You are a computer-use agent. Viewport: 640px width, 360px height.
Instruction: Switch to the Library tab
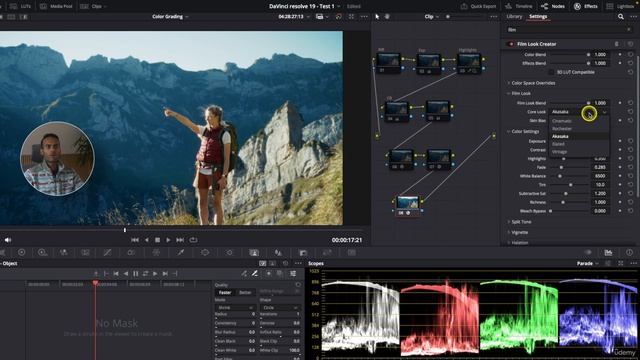(x=514, y=17)
